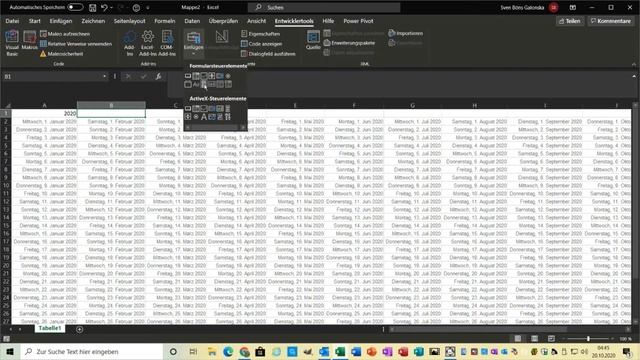The height and width of the screenshot is (360, 640).
Task: Insert a form control Button
Action: [x=188, y=76]
